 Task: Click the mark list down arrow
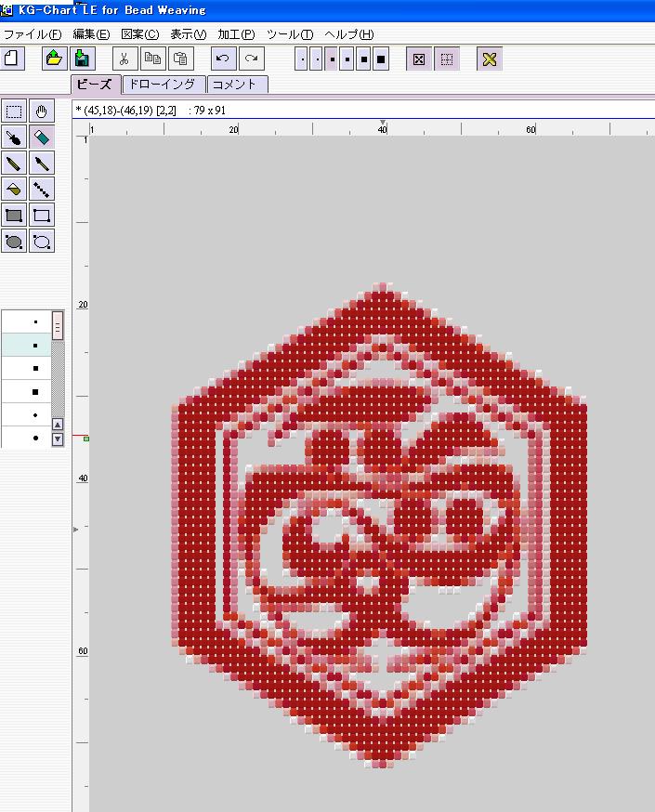58,439
